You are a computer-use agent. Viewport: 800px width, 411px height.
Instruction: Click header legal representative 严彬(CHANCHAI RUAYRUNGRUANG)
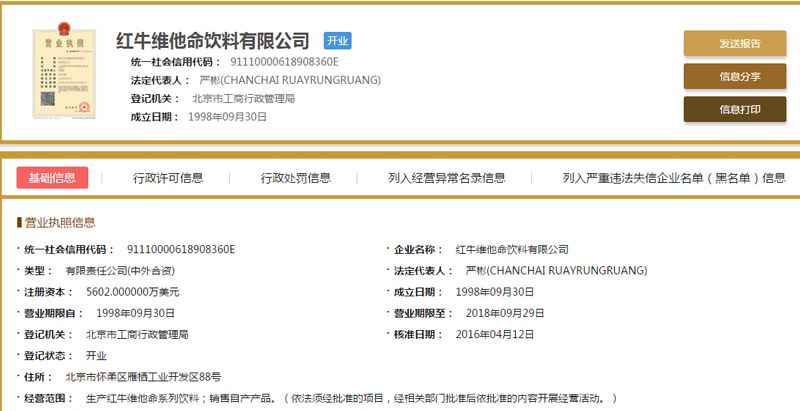[290, 80]
